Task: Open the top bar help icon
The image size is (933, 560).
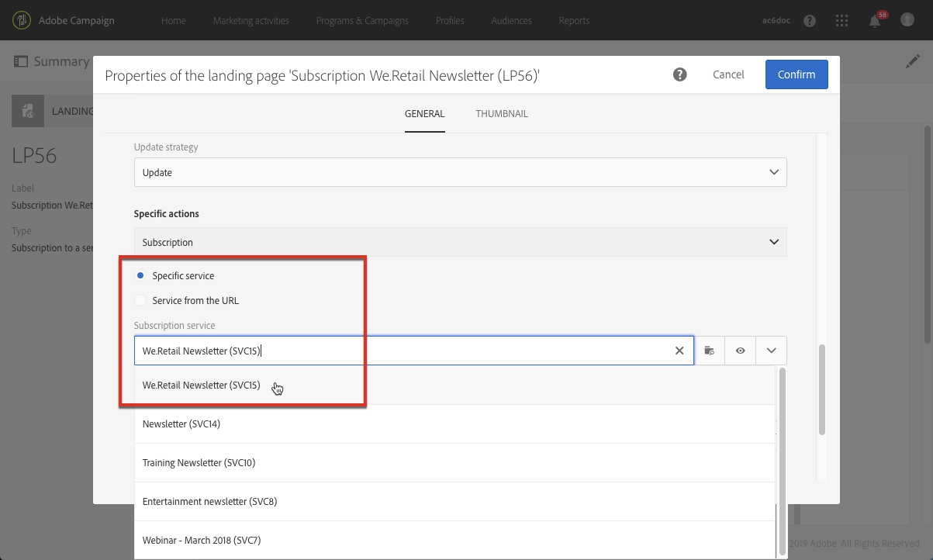Action: click(x=810, y=21)
